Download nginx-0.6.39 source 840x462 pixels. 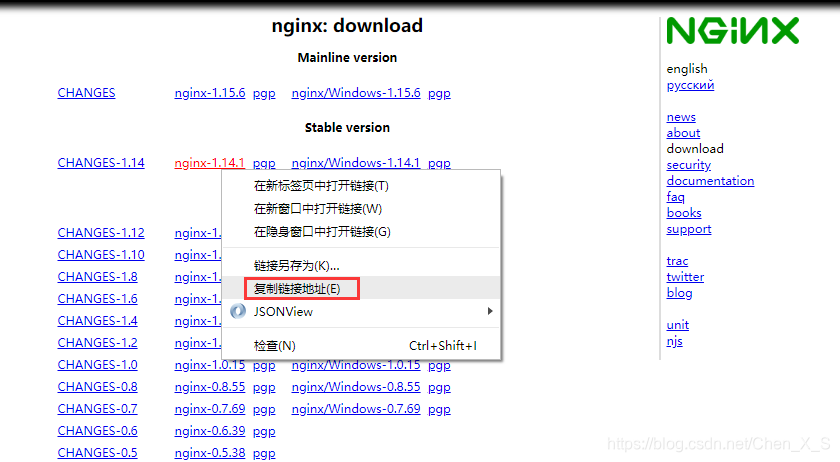click(209, 431)
